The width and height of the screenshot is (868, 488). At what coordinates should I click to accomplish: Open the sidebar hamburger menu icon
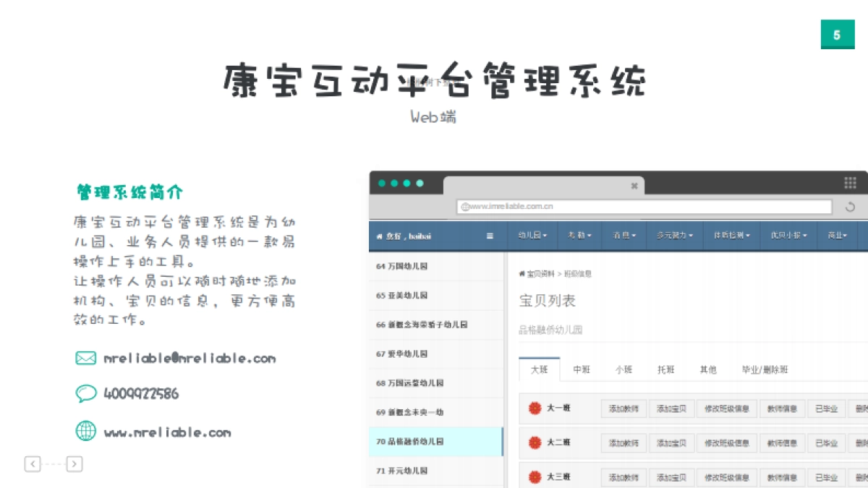coord(489,235)
